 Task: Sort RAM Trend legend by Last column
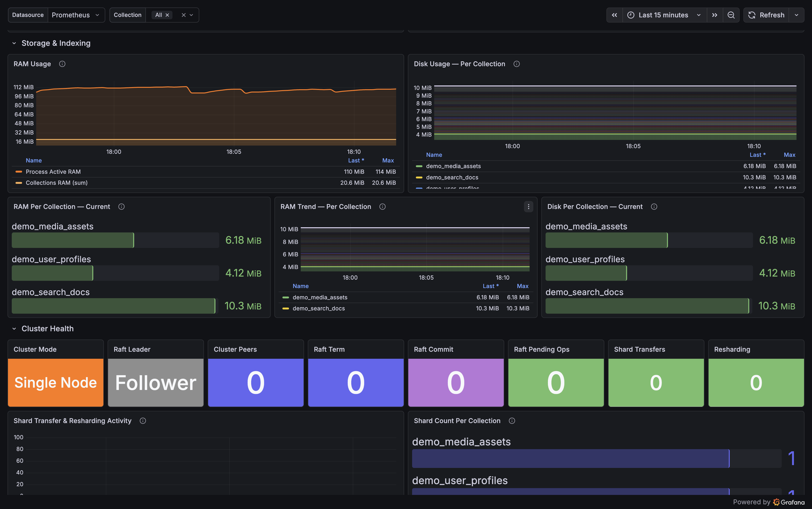490,286
